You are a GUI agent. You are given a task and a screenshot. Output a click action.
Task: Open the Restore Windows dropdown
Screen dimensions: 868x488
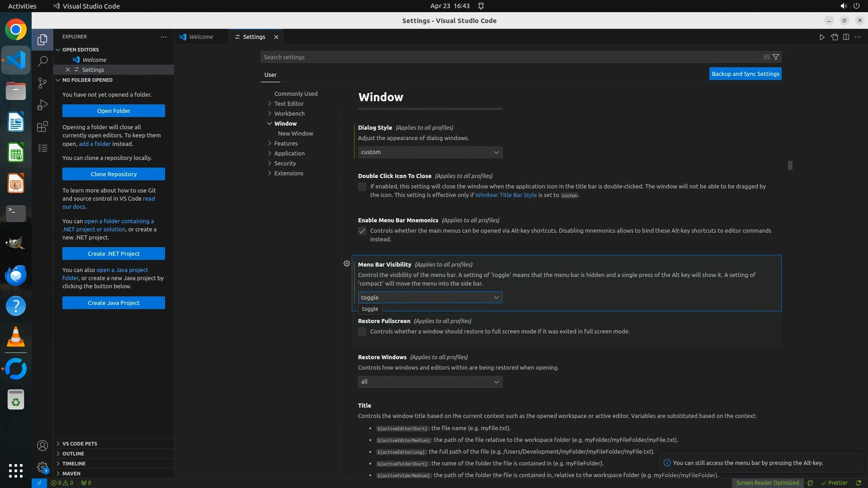(430, 382)
